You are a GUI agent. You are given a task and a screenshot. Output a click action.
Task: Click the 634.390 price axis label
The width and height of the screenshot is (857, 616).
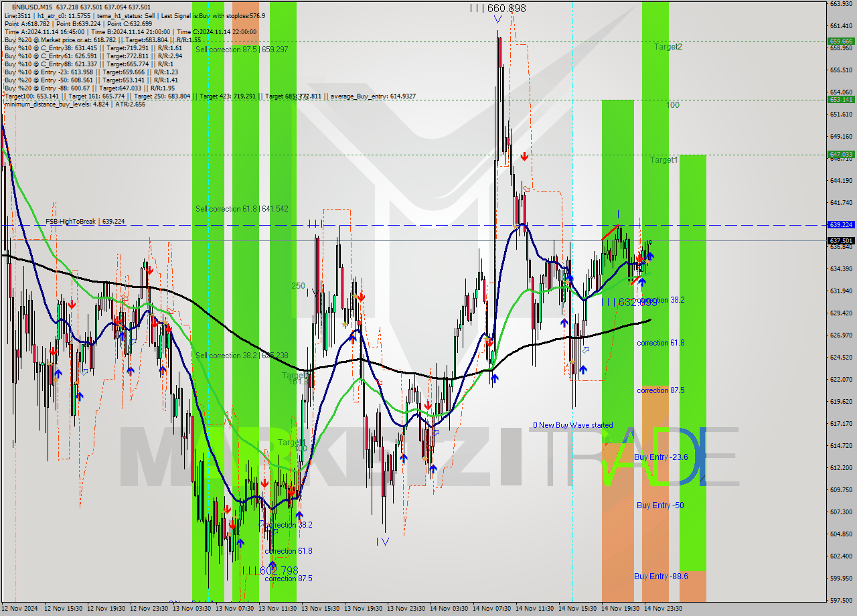tap(841, 269)
